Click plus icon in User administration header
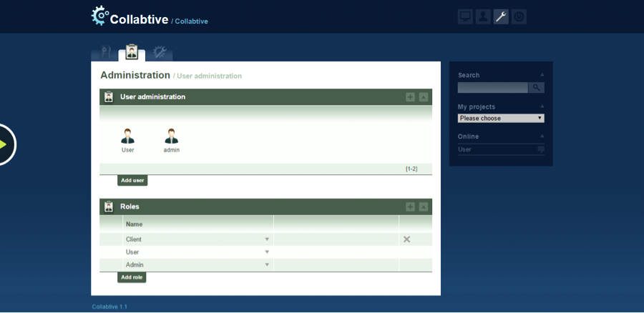The width and height of the screenshot is (644, 313). [410, 96]
